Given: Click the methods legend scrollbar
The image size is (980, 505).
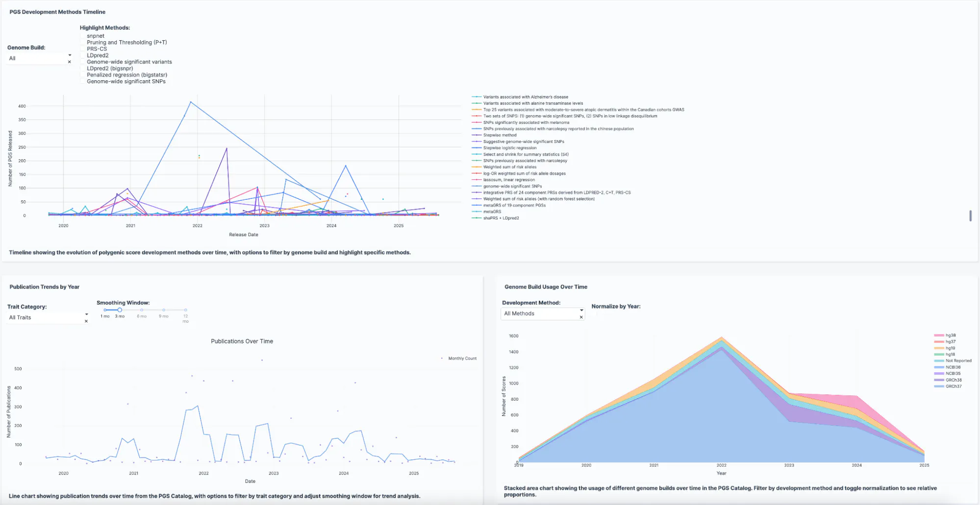Looking at the screenshot, I should [970, 216].
